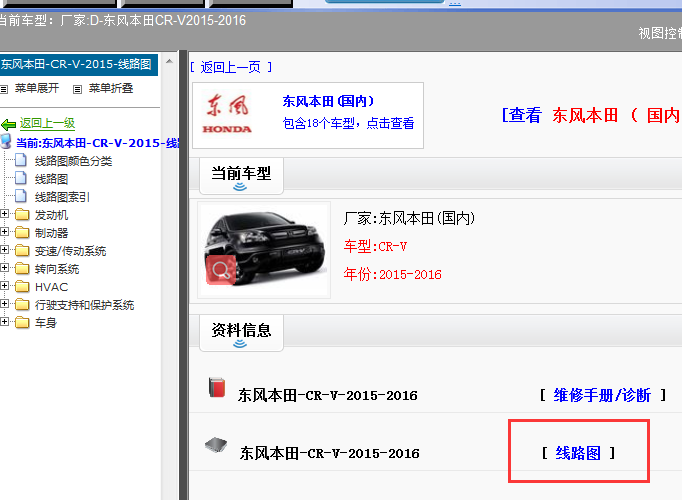682x500 pixels.
Task: Click the 返回上一级 link
Action: (x=47, y=123)
